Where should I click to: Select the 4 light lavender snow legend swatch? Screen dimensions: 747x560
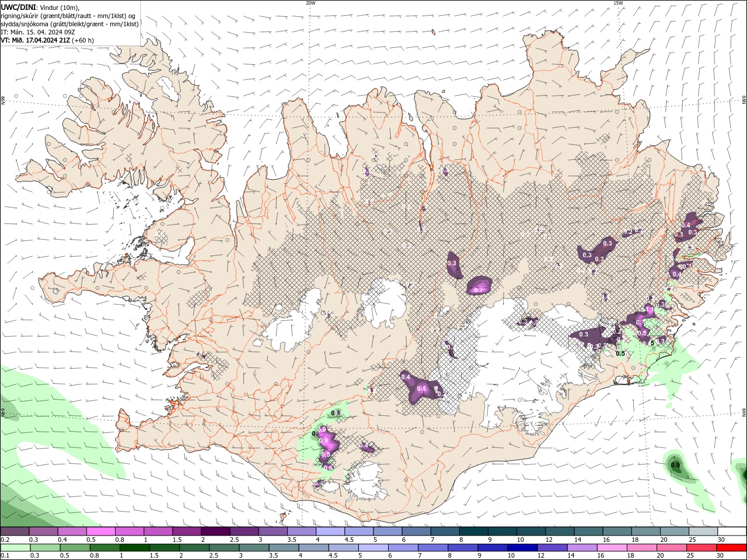pos(330,531)
